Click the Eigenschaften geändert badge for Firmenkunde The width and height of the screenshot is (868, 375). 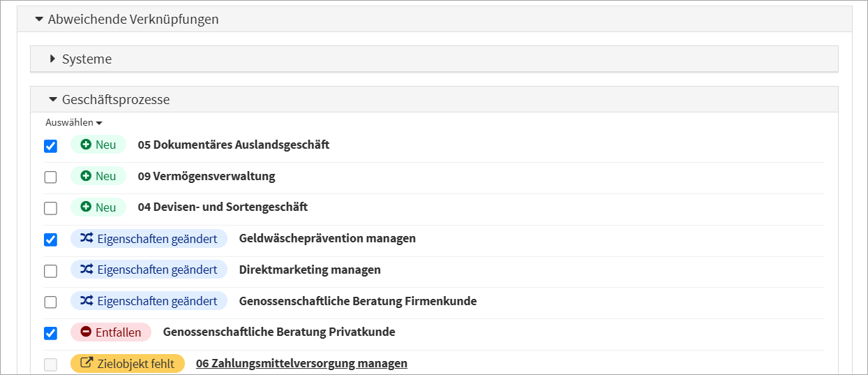[149, 301]
